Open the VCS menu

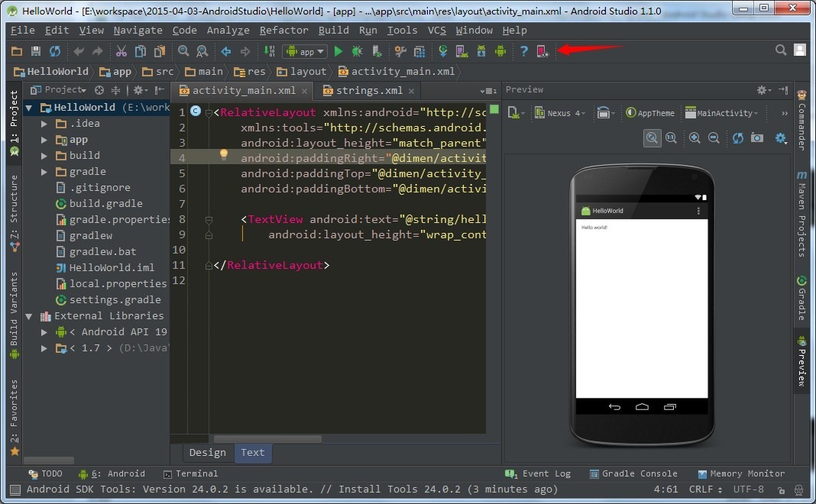(436, 31)
